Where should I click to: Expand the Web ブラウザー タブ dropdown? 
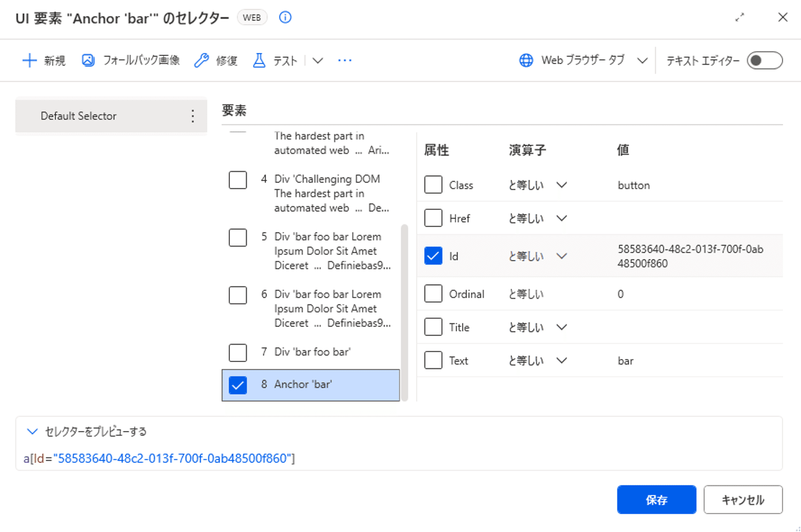(x=642, y=61)
